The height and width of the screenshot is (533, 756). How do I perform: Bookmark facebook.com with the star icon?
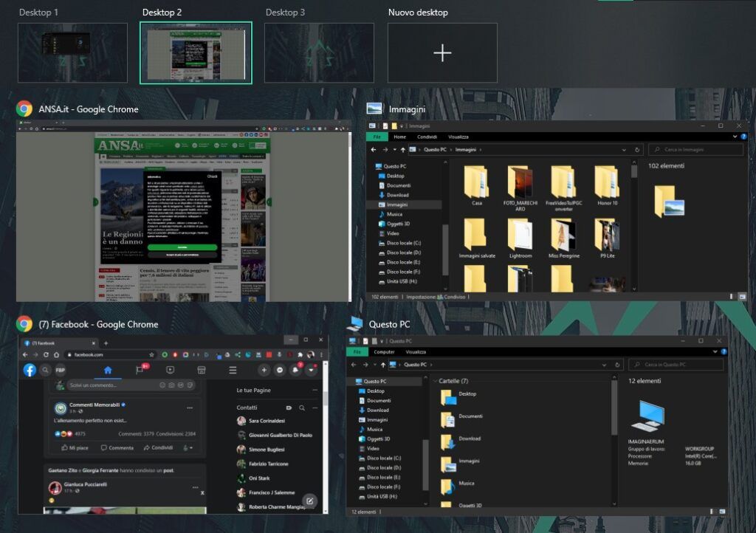(151, 354)
